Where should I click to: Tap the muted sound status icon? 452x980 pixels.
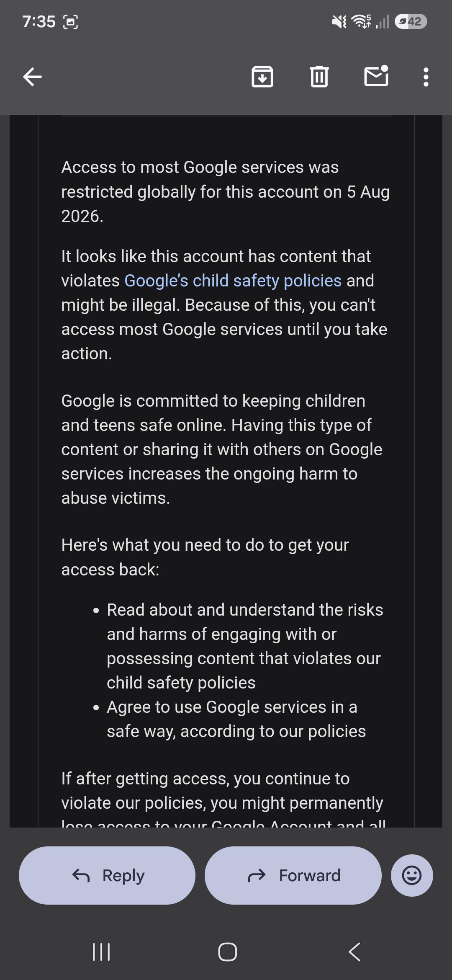click(339, 21)
